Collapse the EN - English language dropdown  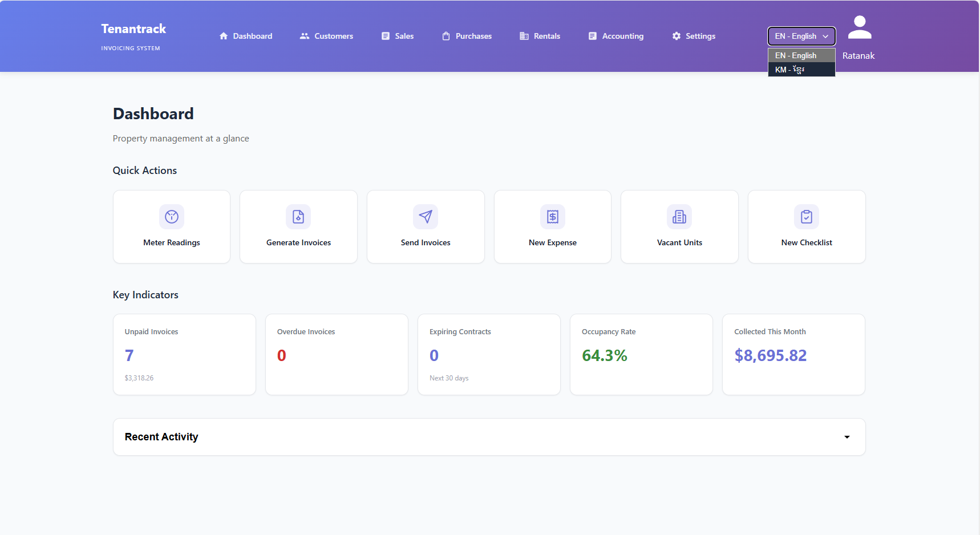(801, 36)
